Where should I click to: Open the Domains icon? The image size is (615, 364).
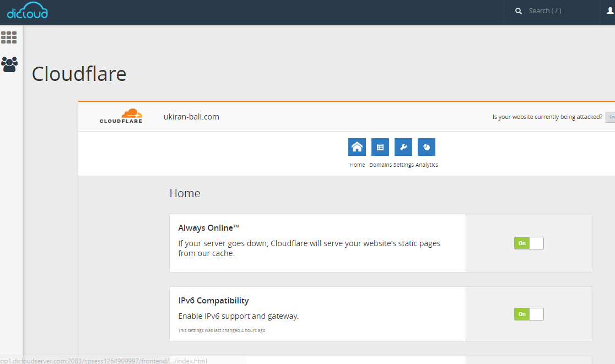380,147
